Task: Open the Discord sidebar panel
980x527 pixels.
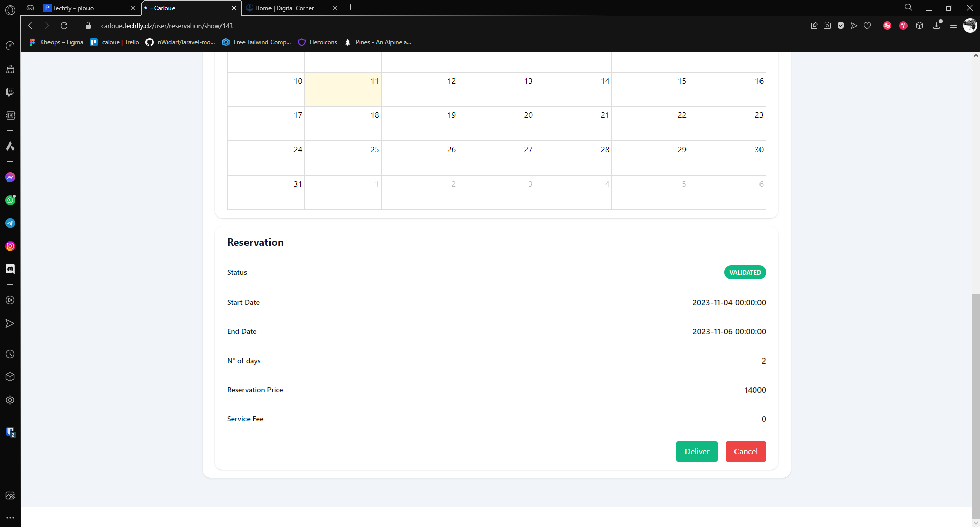Action: (x=10, y=269)
